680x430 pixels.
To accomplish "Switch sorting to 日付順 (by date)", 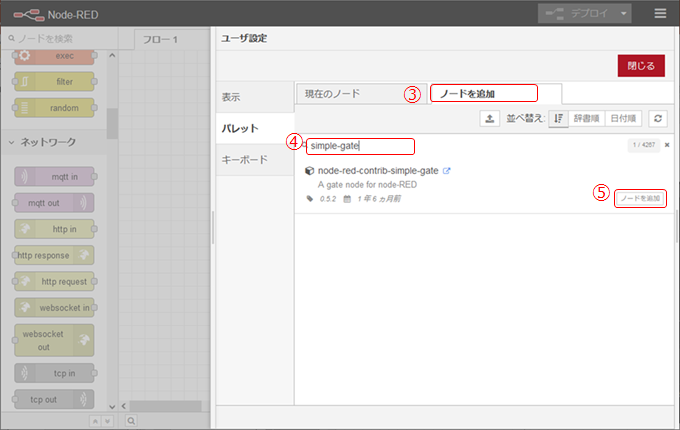I will (x=624, y=119).
